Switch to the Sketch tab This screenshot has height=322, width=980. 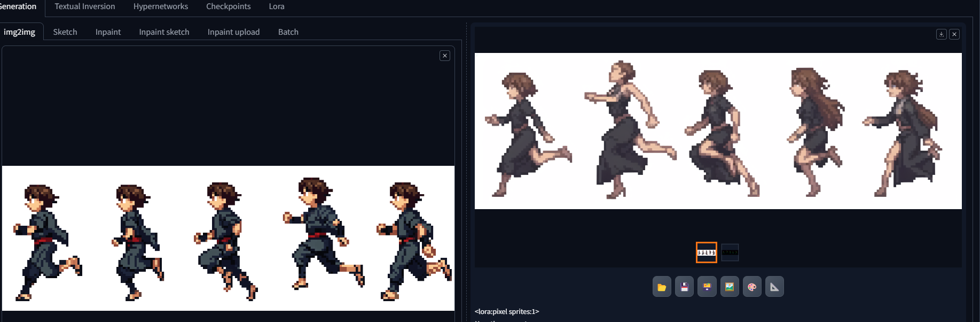[65, 32]
